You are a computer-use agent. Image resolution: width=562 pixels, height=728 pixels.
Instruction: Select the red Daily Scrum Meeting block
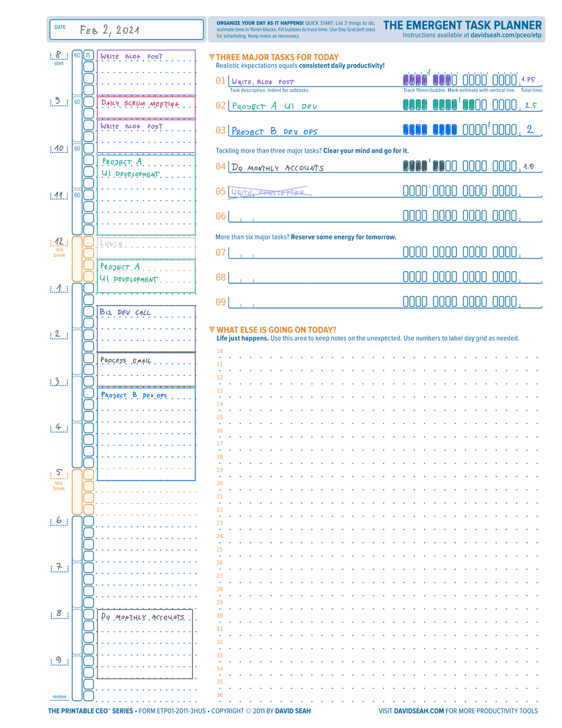pyautogui.click(x=146, y=107)
